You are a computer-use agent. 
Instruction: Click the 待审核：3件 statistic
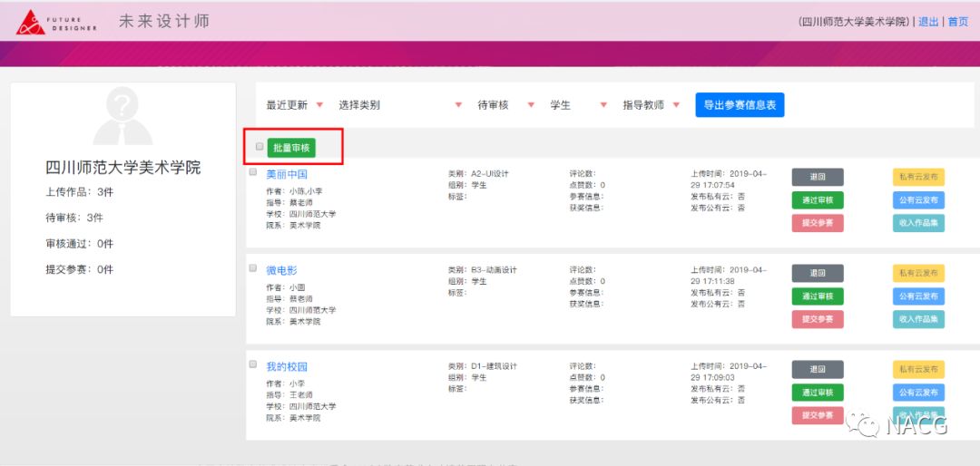pyautogui.click(x=74, y=218)
